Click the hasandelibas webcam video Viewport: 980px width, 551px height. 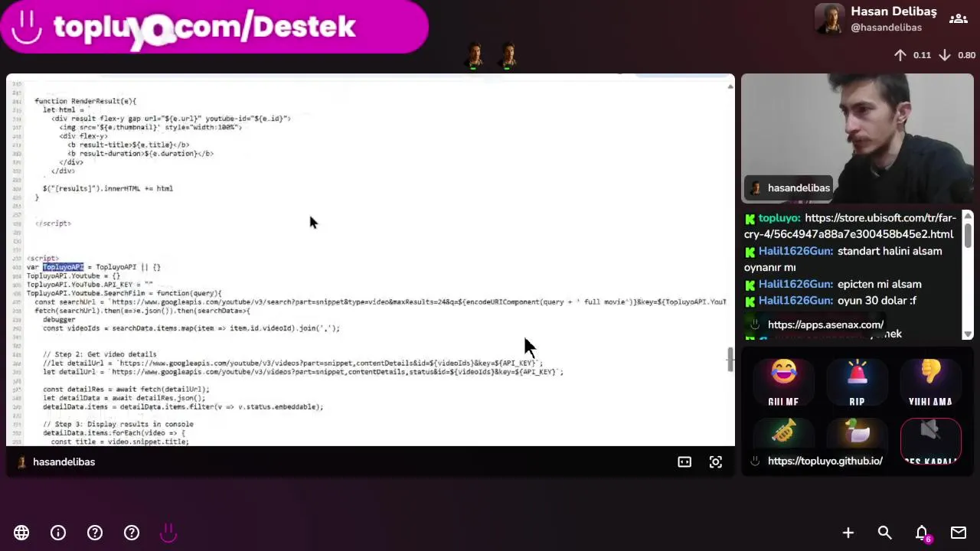pyautogui.click(x=857, y=138)
